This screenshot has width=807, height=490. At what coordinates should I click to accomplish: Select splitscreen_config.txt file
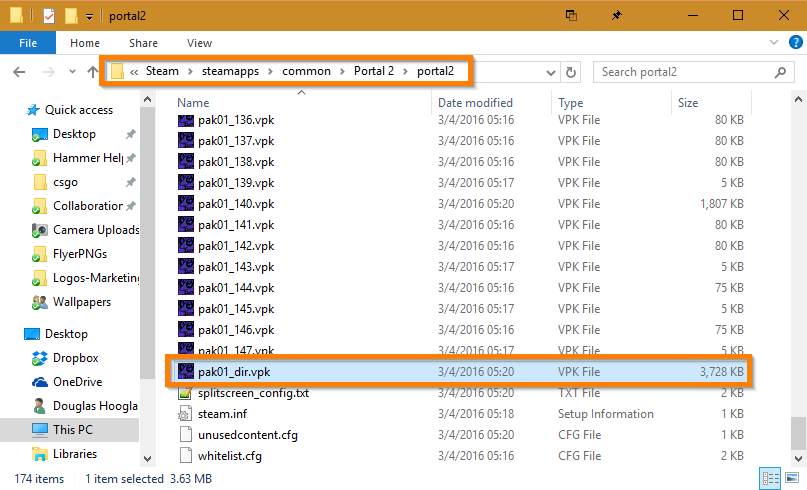[253, 393]
